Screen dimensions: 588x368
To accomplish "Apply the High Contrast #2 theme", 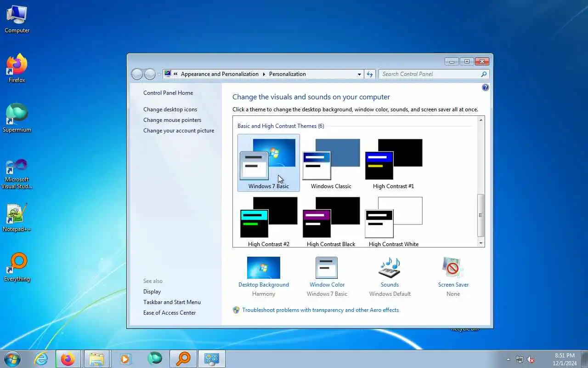I will click(269, 221).
